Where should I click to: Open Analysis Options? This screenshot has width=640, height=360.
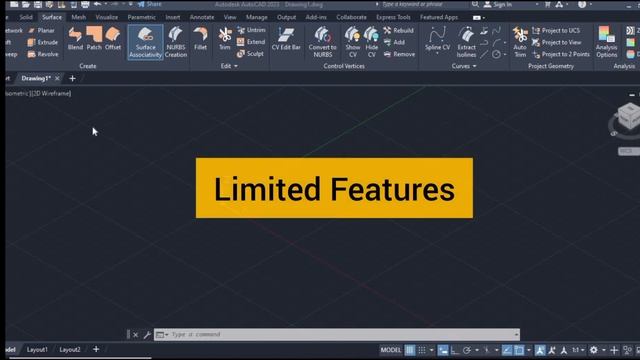point(606,42)
